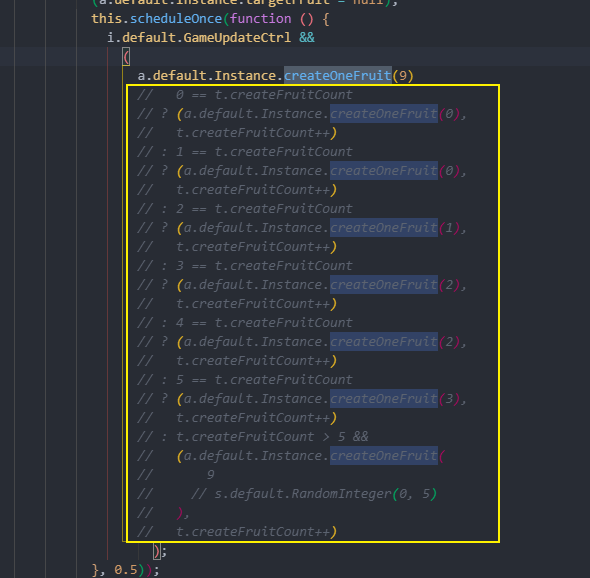This screenshot has height=578, width=590.
Task: Click the opening parenthesis on its own line
Action: [126, 57]
